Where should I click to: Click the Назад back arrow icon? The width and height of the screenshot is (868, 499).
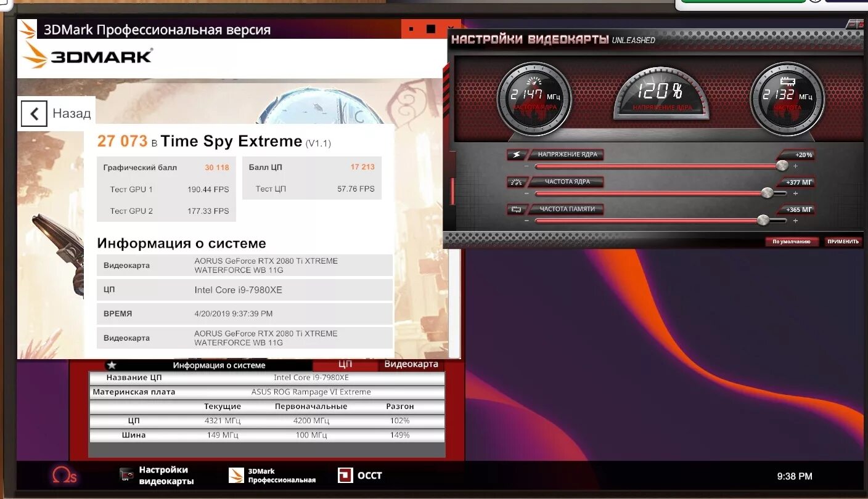point(34,113)
